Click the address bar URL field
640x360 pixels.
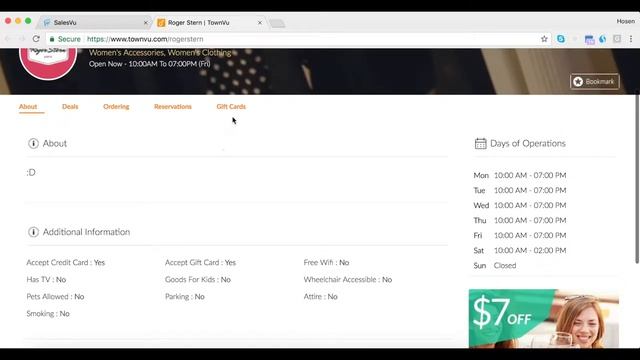click(298, 39)
